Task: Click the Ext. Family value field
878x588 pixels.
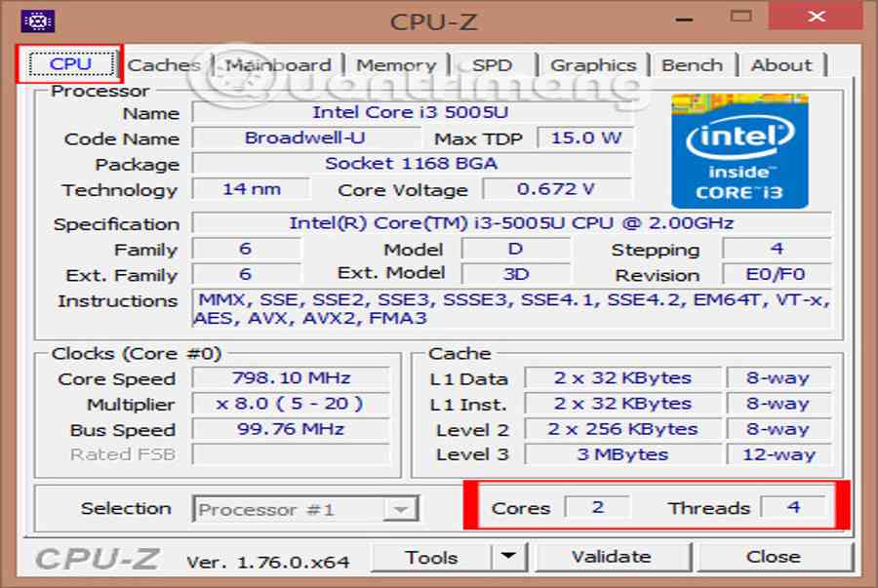Action: click(x=245, y=274)
